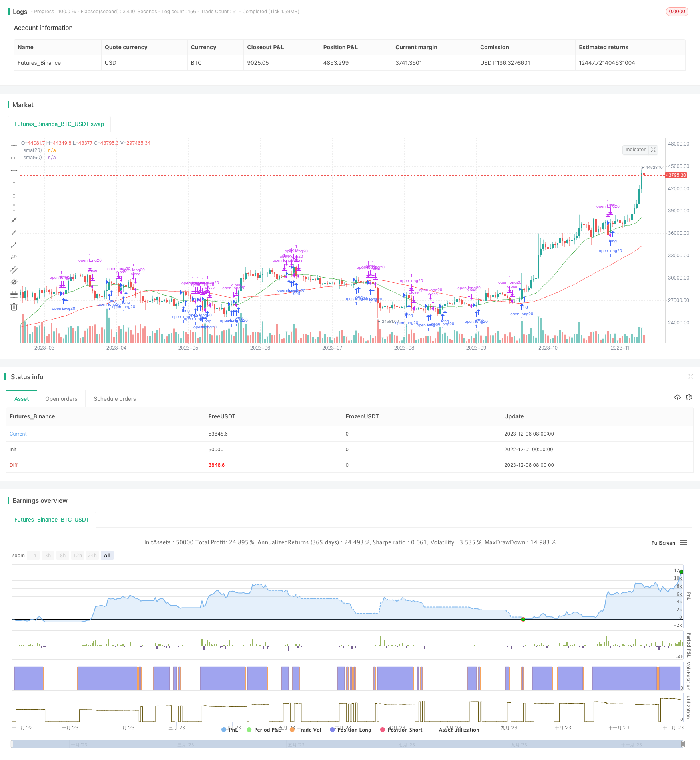Open the earnings chart hamburger menu

coord(684,543)
